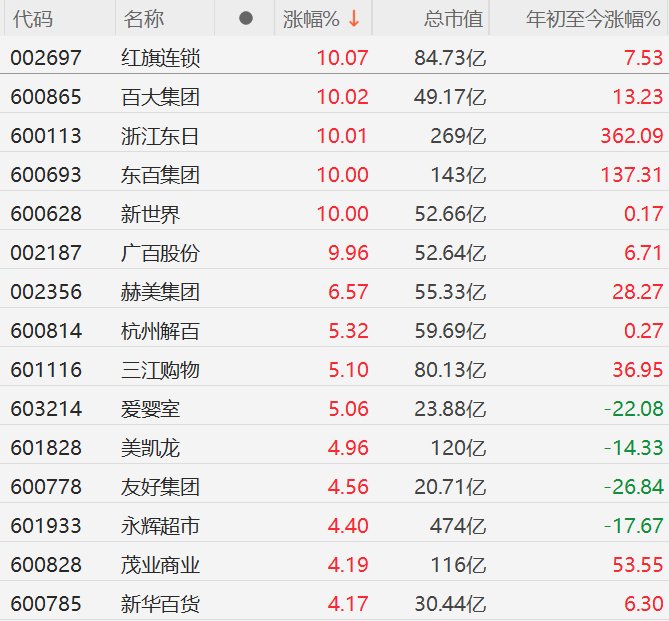669x621 pixels.
Task: Click the 362.09 year-to-date value
Action: coord(632,136)
